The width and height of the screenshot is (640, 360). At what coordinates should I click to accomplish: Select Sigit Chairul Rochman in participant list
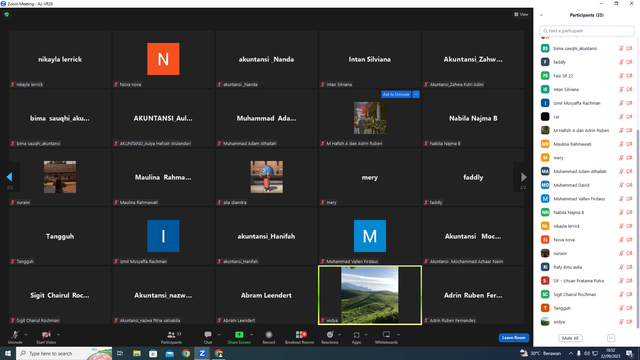[586, 294]
